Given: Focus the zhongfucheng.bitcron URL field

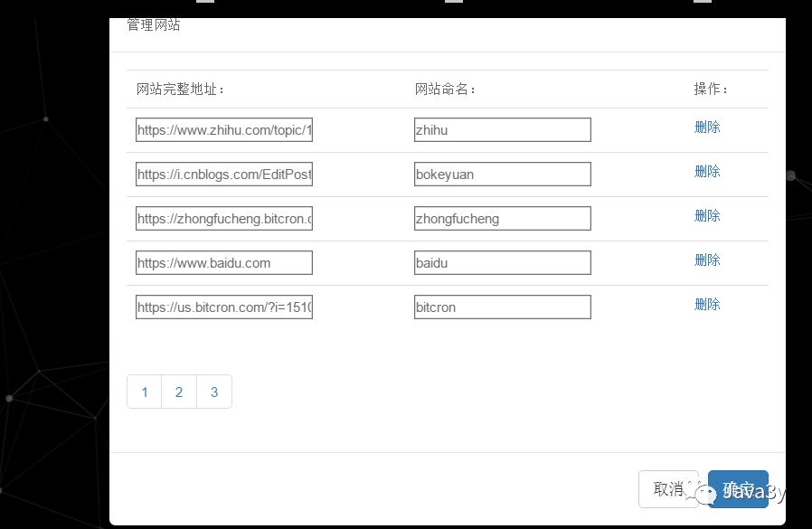Looking at the screenshot, I should point(224,218).
